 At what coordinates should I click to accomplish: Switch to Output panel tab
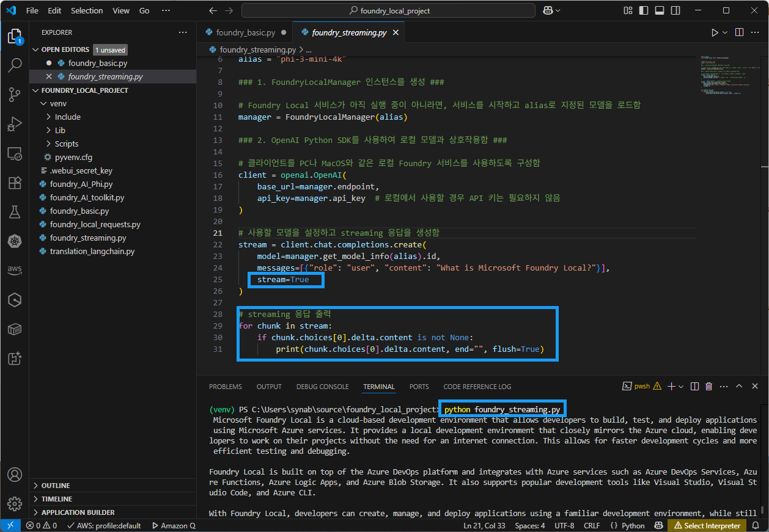[269, 387]
